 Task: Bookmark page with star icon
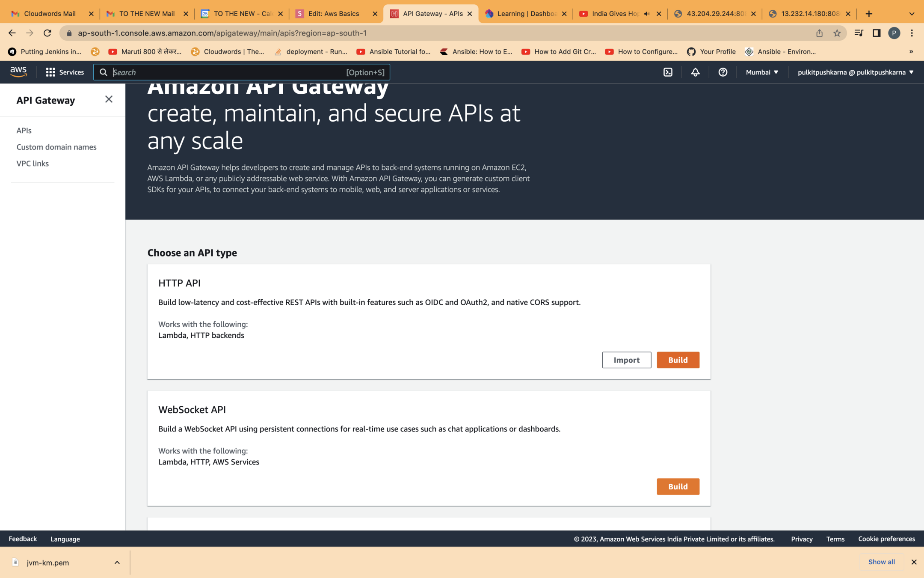[x=837, y=33]
